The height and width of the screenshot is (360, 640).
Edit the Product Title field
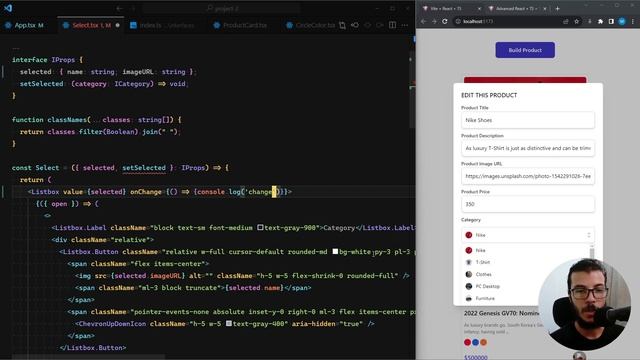pyautogui.click(x=528, y=120)
